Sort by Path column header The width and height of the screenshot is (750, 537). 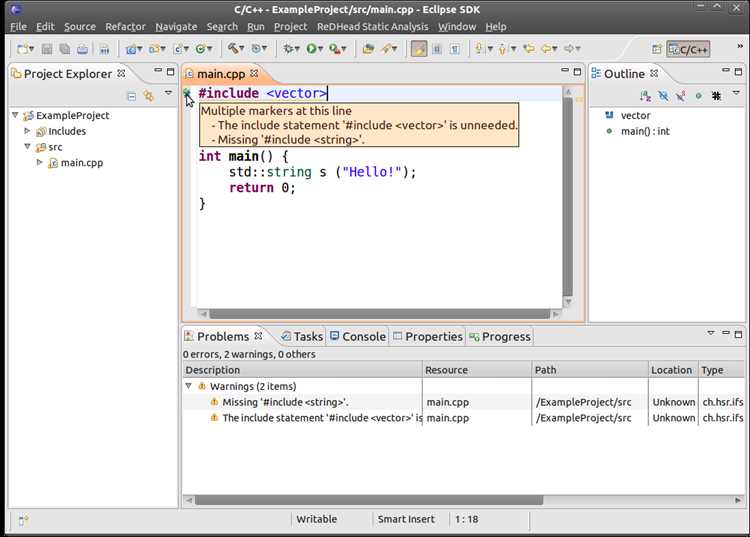[590, 370]
